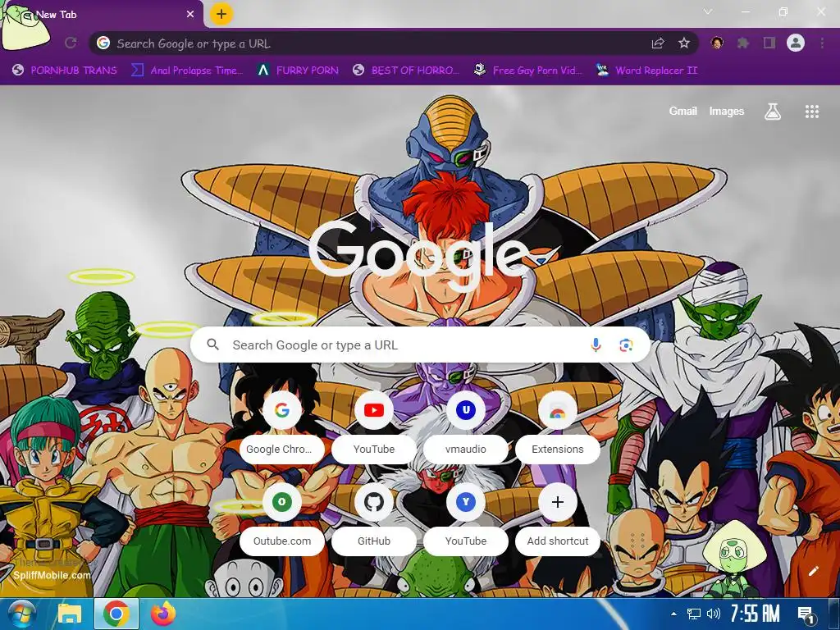
Task: Bookmark this tab with the star icon
Action: 684,43
